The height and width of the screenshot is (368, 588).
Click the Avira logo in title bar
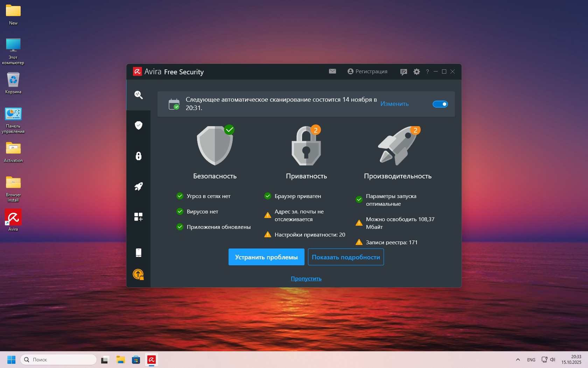(137, 71)
